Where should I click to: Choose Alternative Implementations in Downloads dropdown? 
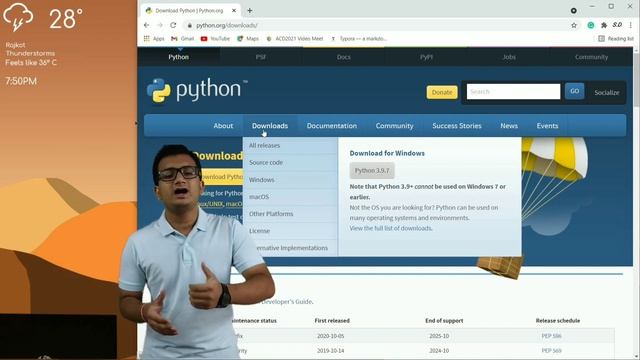(292, 248)
